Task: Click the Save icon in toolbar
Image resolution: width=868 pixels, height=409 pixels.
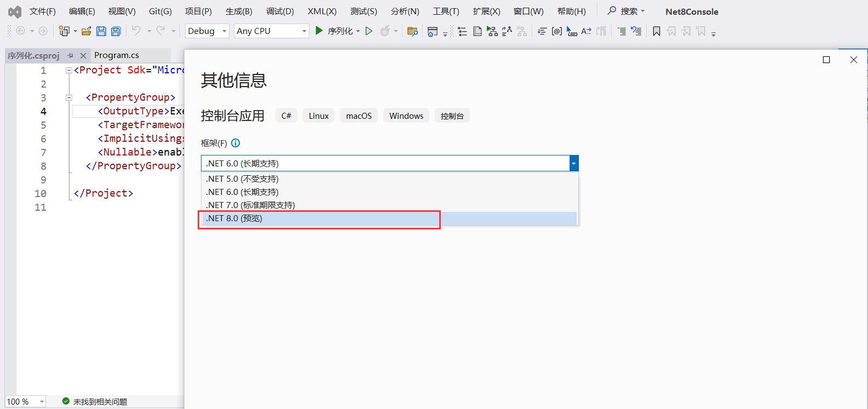Action: pos(101,31)
